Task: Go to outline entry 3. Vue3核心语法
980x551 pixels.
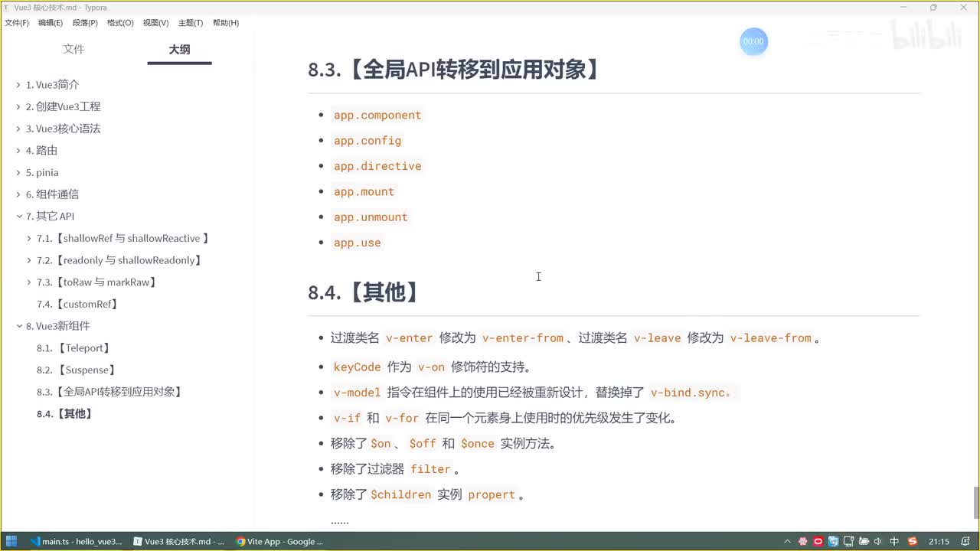Action: [63, 129]
